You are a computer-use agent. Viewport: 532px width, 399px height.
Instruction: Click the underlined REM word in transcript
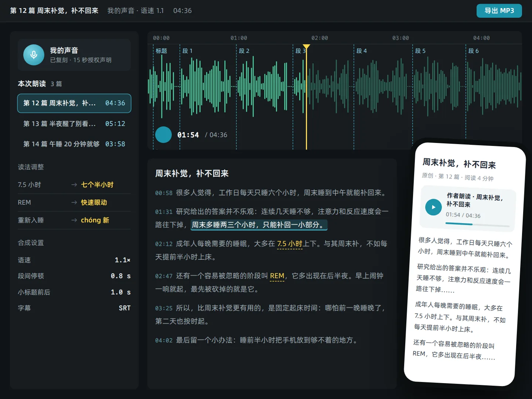tap(277, 276)
